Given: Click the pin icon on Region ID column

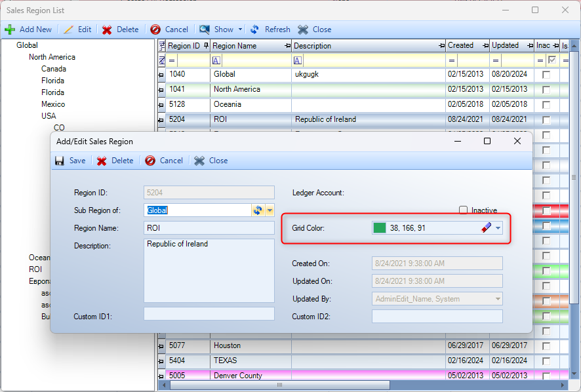Looking at the screenshot, I should click(207, 46).
